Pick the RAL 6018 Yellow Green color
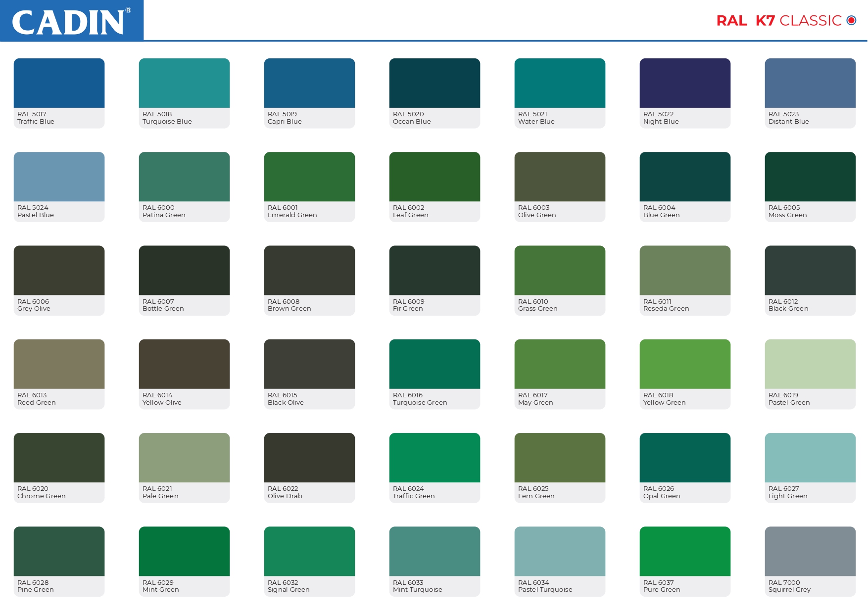The width and height of the screenshot is (868, 614). click(685, 364)
